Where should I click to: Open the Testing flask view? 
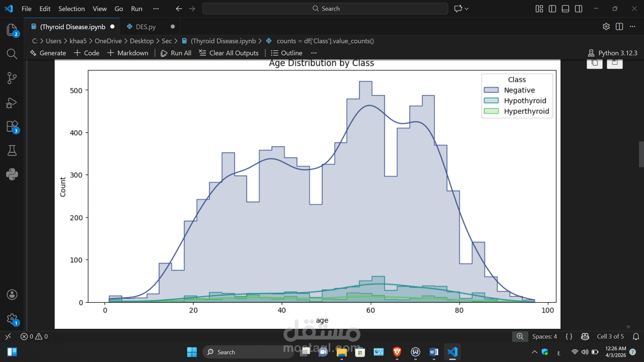click(12, 150)
